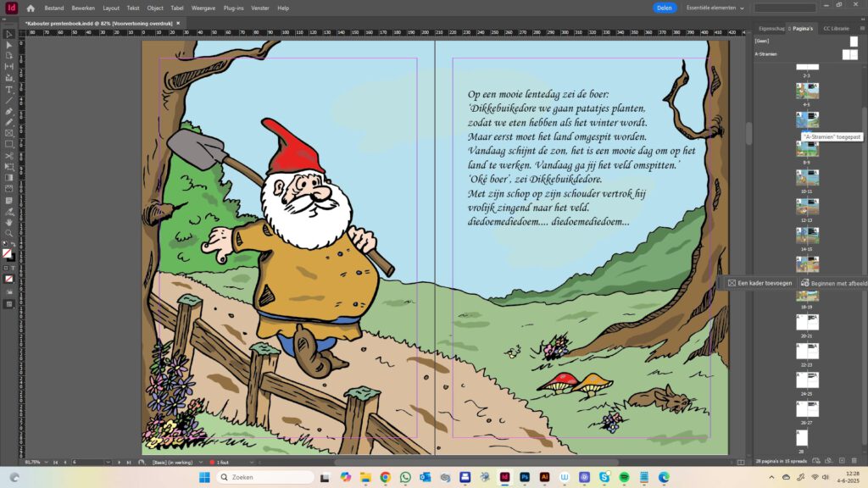The width and height of the screenshot is (868, 488).
Task: Click the fill and stroke color swatch
Action: (8, 254)
